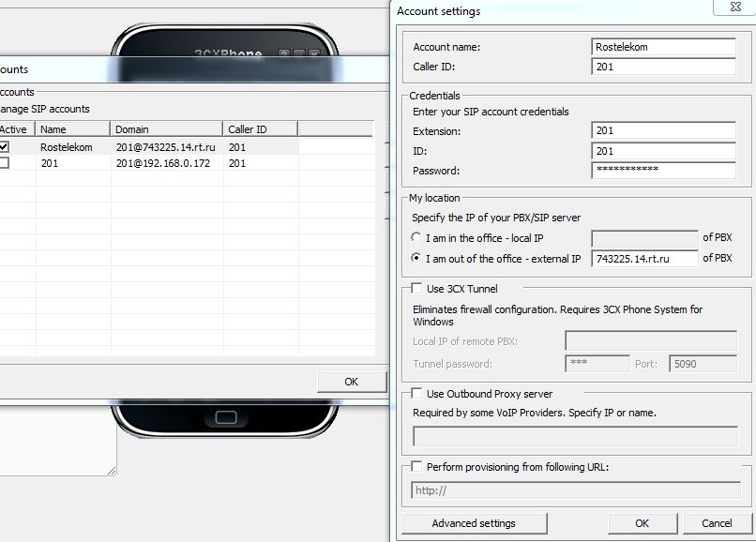Click the Account name field containing Rostelekom
Image resolution: width=756 pixels, height=542 pixels.
click(x=663, y=47)
